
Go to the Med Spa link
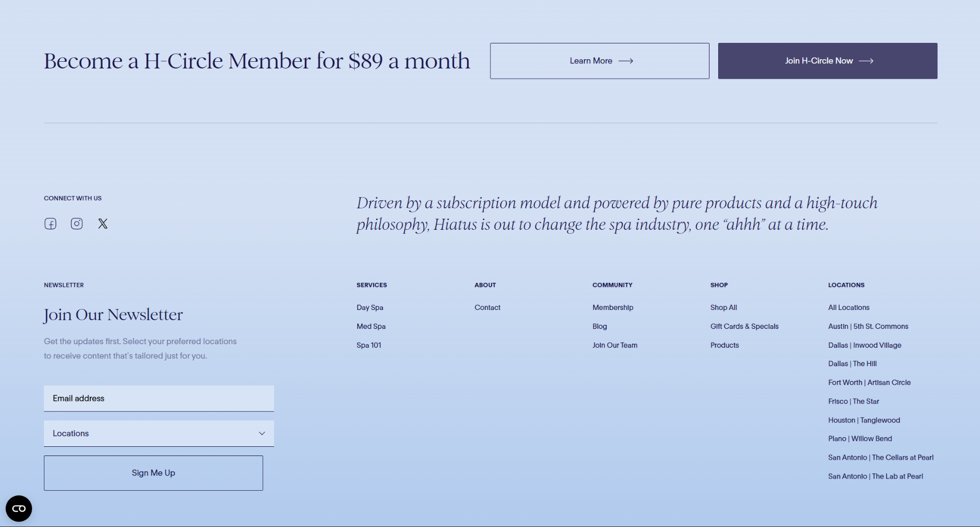click(x=371, y=326)
